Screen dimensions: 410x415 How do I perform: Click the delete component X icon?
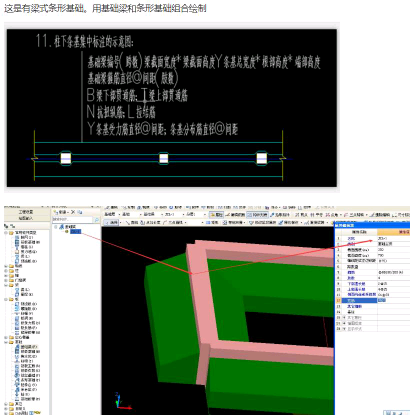point(73,212)
